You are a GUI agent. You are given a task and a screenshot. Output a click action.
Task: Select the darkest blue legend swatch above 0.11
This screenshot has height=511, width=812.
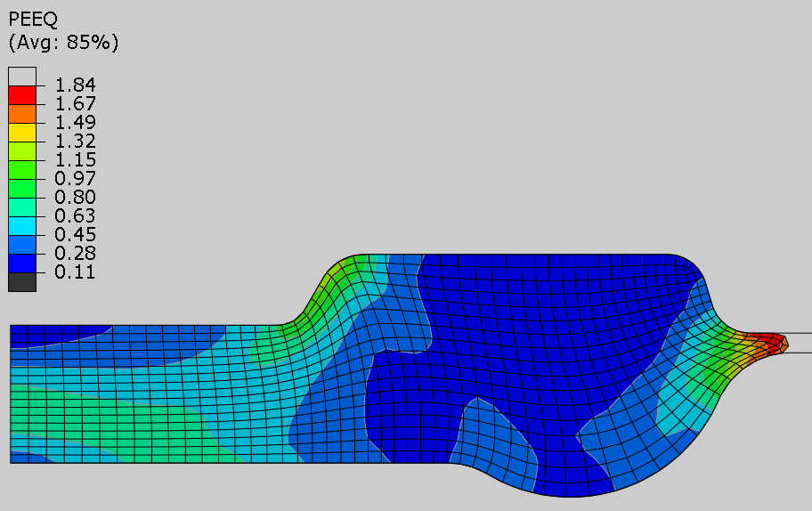point(22,264)
